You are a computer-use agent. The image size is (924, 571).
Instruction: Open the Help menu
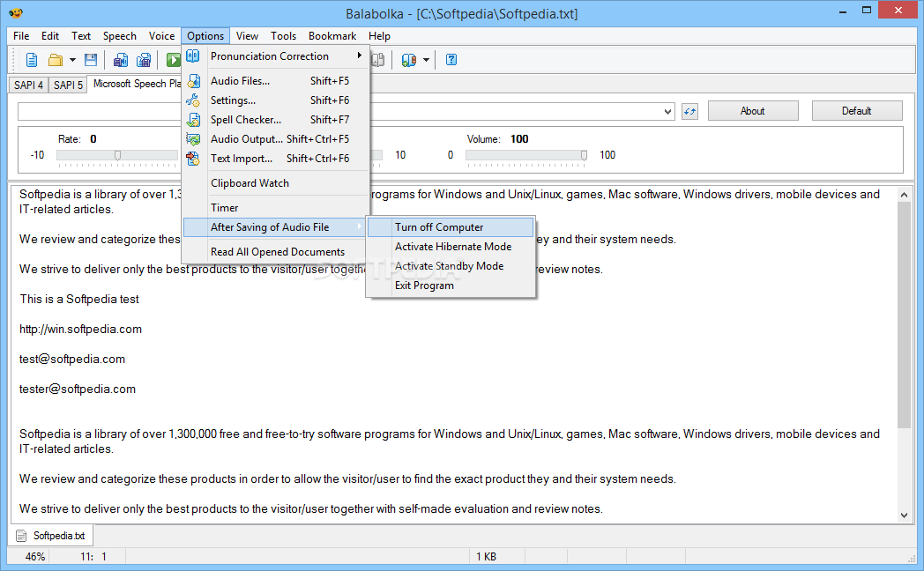pyautogui.click(x=379, y=36)
